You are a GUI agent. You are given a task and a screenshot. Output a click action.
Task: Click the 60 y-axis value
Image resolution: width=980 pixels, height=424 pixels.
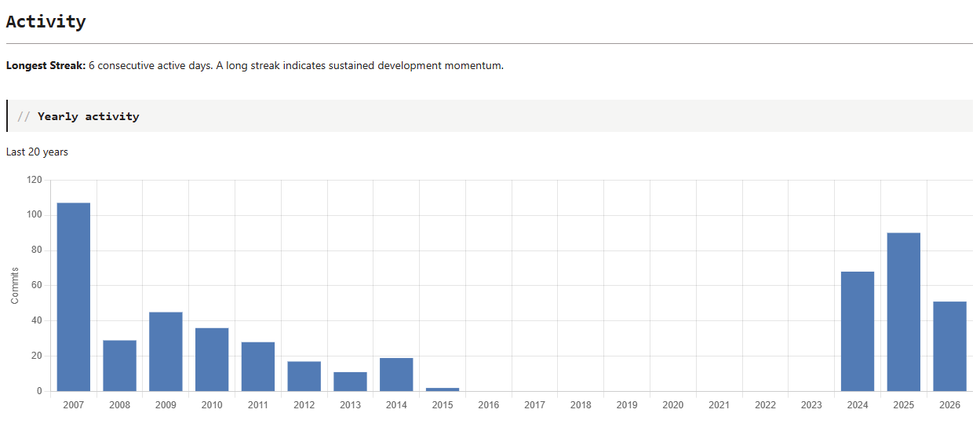[x=37, y=286]
